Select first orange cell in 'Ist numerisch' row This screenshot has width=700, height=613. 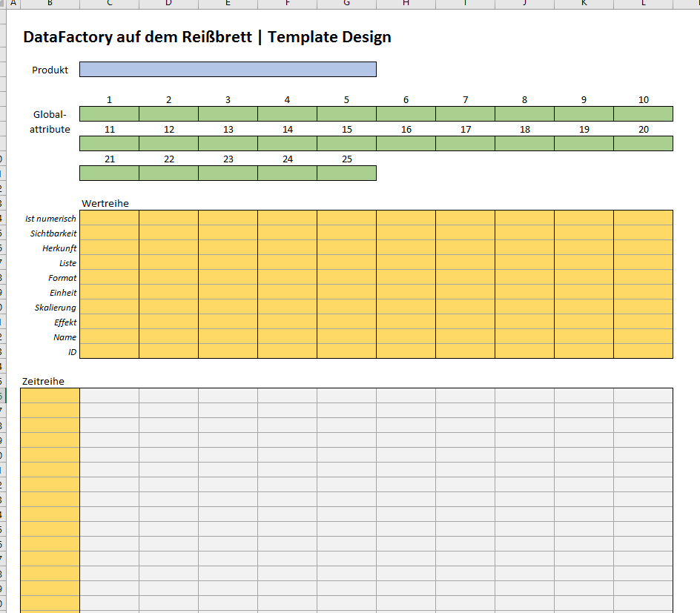[109, 218]
